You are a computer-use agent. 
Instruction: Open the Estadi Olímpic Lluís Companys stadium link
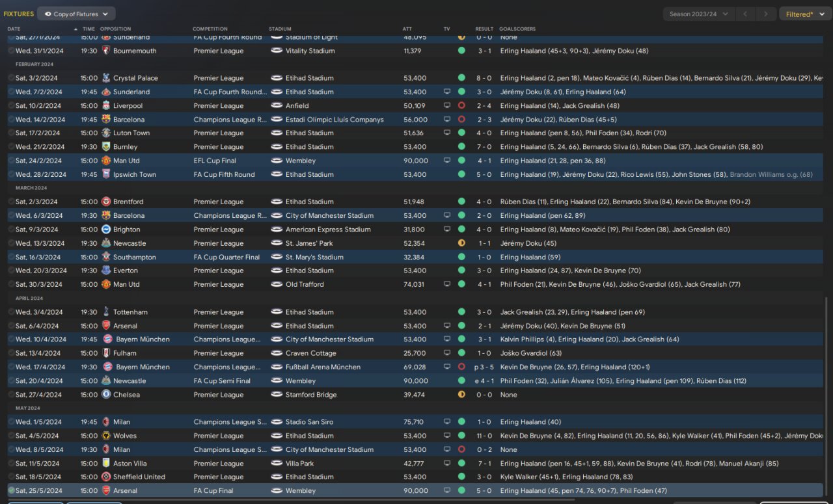[335, 120]
